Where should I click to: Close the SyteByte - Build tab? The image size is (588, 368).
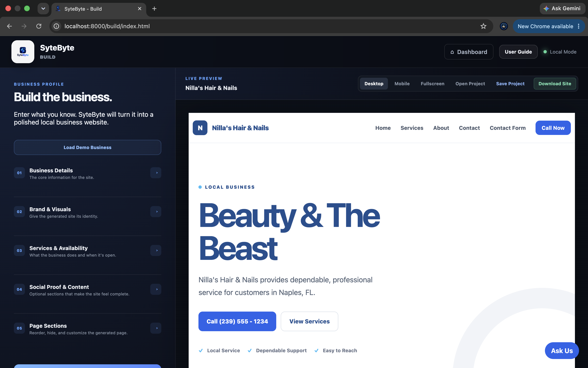tap(140, 9)
